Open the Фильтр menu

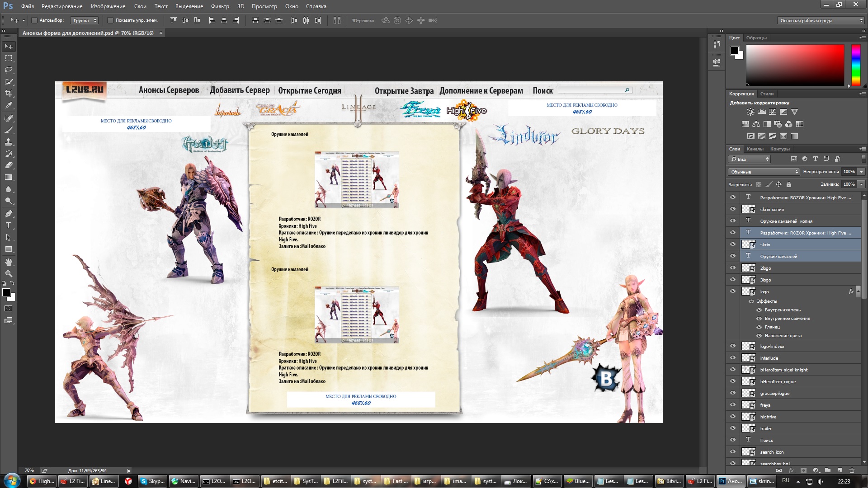point(220,6)
